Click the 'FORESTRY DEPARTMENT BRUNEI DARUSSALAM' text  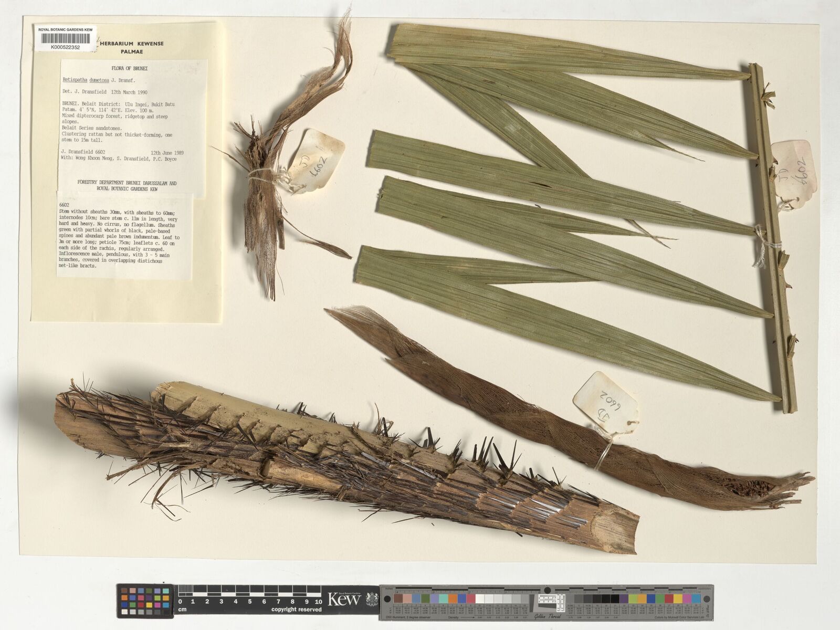[x=127, y=183]
